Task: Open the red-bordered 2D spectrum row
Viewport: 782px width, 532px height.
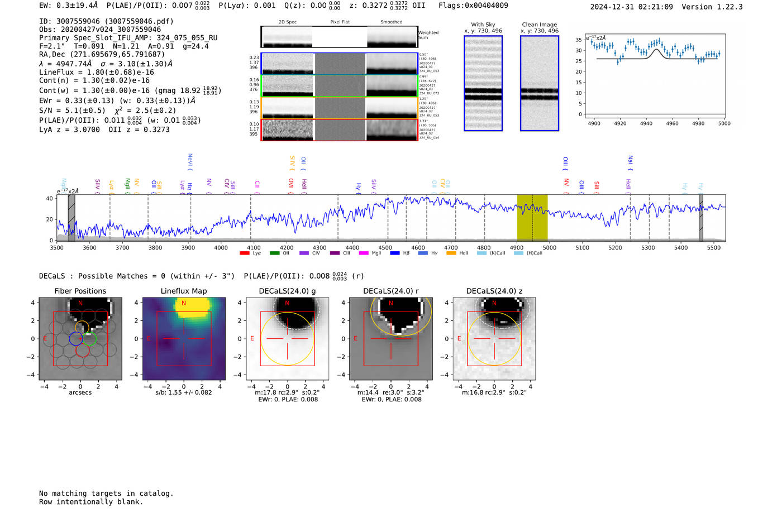Action: pyautogui.click(x=340, y=130)
